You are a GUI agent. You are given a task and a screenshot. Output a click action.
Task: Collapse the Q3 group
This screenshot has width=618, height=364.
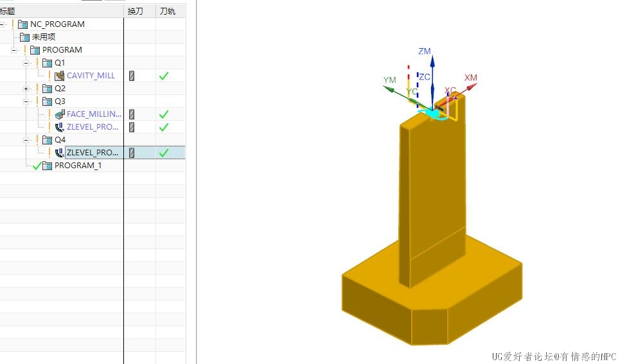pyautogui.click(x=26, y=101)
